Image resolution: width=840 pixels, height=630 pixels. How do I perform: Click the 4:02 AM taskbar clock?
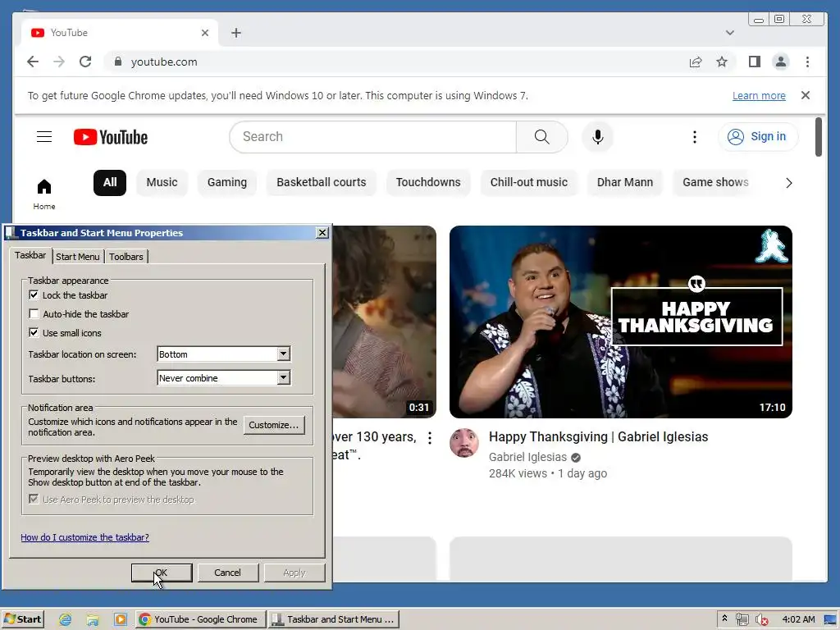coord(798,619)
